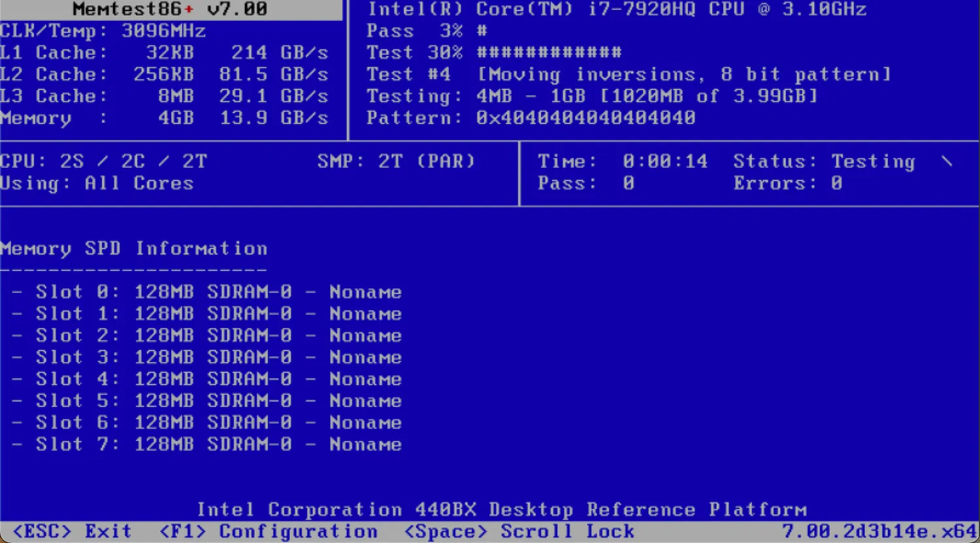The width and height of the screenshot is (980, 543).
Task: Open <F1> Configuration in the bottom bar
Action: pos(269,532)
